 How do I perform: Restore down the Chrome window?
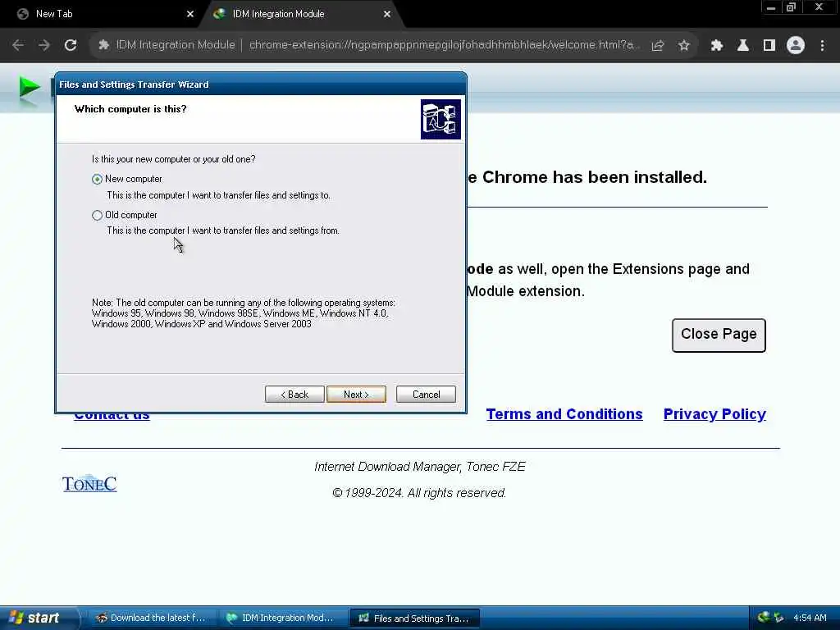[x=792, y=7]
